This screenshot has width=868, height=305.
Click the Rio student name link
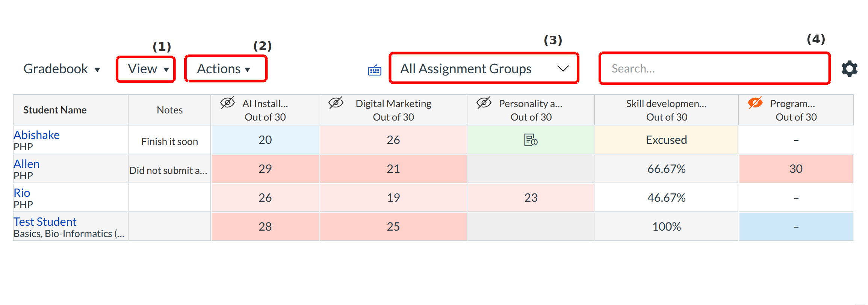[x=22, y=193]
